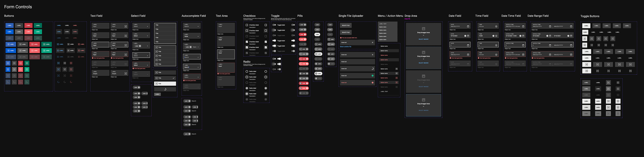
Task: Click image icon in dimmed disabled Drop Area
Action: pos(423,76)
